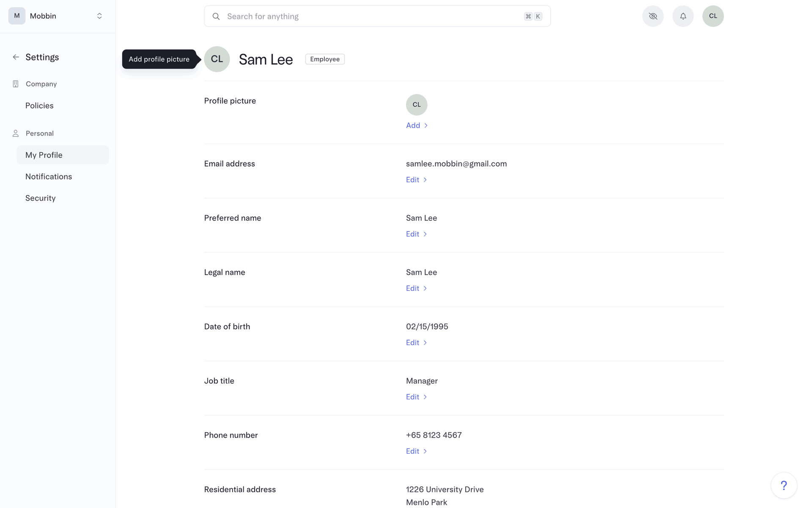
Task: Click the Settings heading
Action: (42, 57)
